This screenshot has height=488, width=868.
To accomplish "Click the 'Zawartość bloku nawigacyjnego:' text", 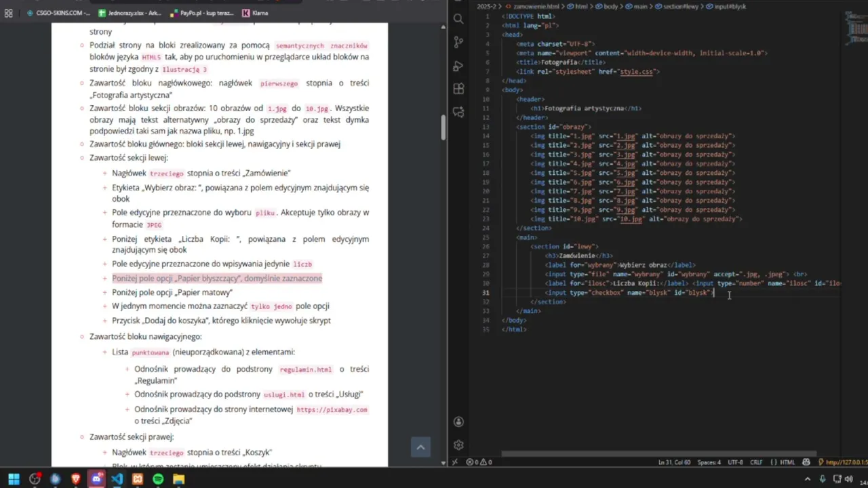I will 146,337.
